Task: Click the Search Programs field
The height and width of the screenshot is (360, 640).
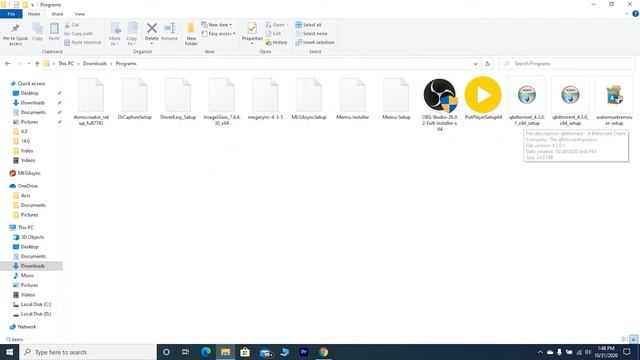Action: tap(567, 64)
